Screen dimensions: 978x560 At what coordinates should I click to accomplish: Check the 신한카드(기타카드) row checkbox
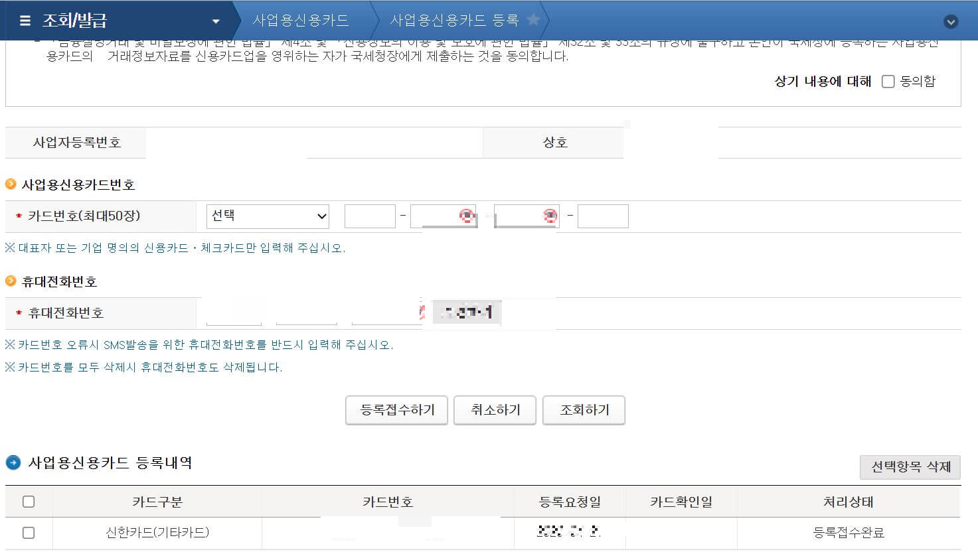coord(28,532)
